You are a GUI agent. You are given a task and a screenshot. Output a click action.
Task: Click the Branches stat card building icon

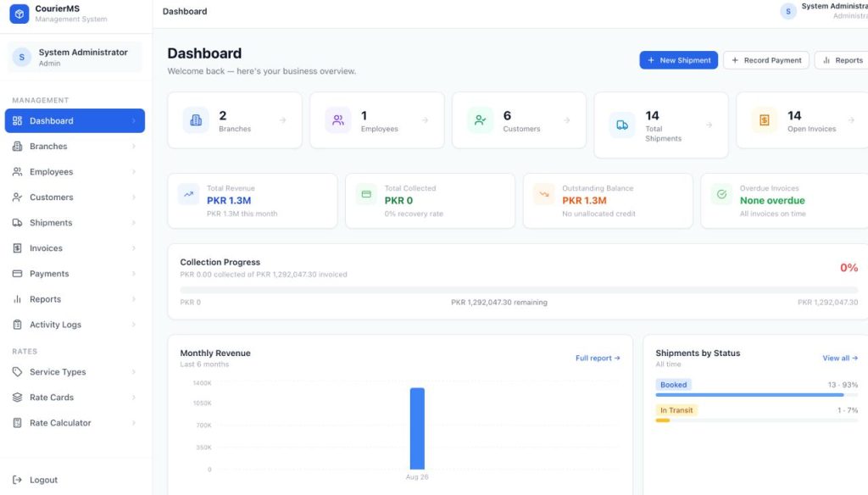click(x=196, y=120)
